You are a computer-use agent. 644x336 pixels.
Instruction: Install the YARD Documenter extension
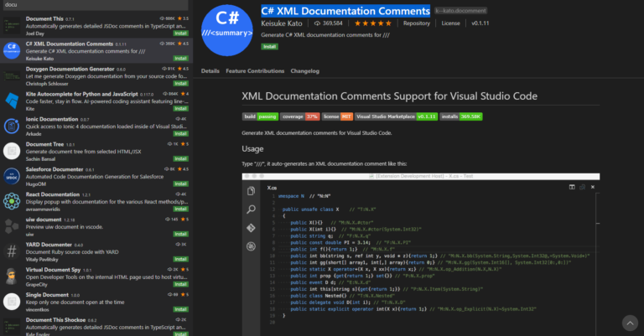click(180, 259)
